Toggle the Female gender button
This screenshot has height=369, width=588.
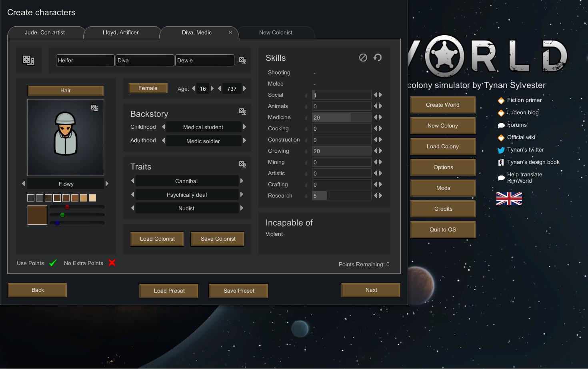click(148, 88)
